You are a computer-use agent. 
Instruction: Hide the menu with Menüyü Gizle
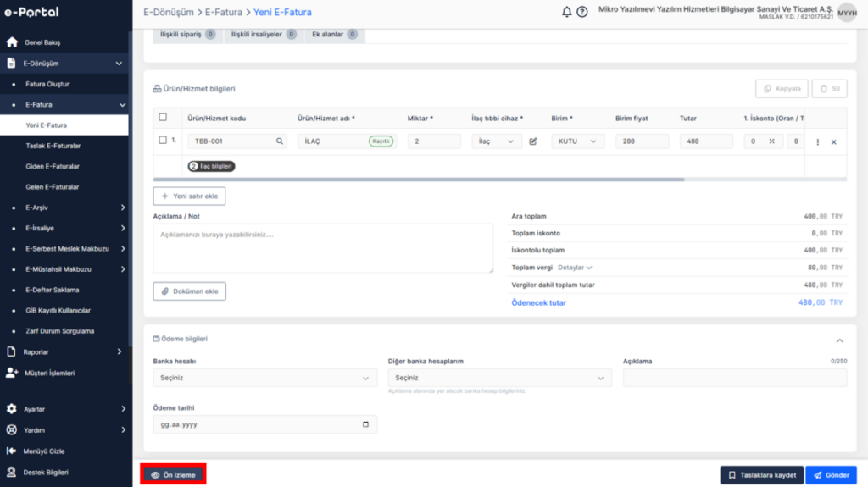pyautogui.click(x=44, y=451)
